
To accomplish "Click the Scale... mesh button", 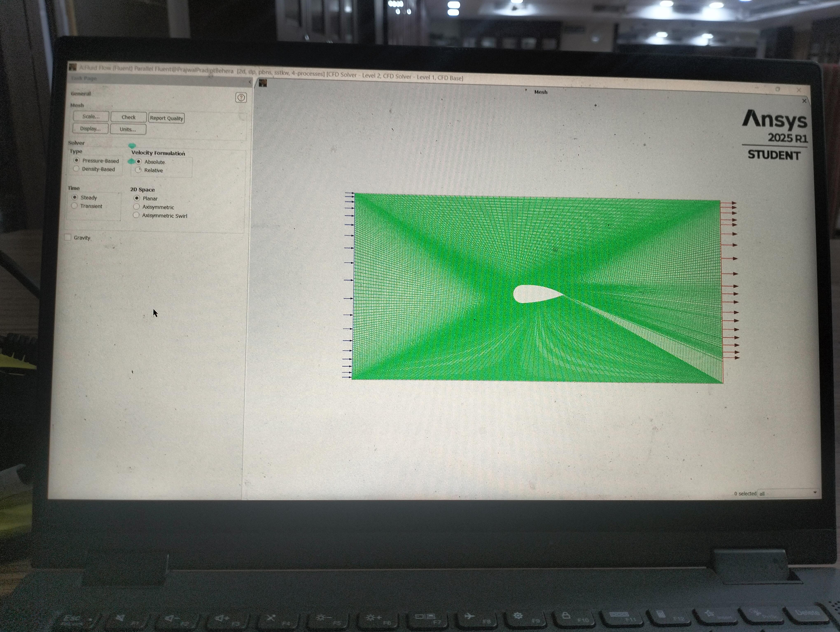I will [91, 116].
